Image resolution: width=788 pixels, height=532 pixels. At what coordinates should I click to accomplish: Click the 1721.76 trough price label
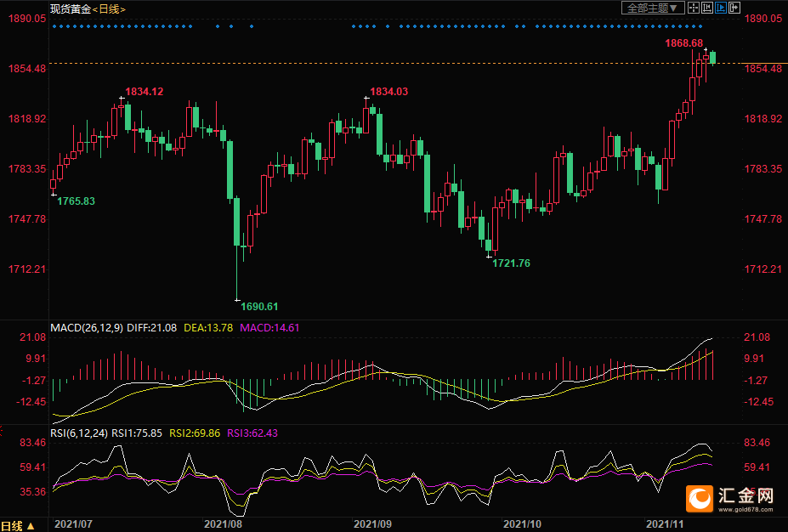click(511, 263)
